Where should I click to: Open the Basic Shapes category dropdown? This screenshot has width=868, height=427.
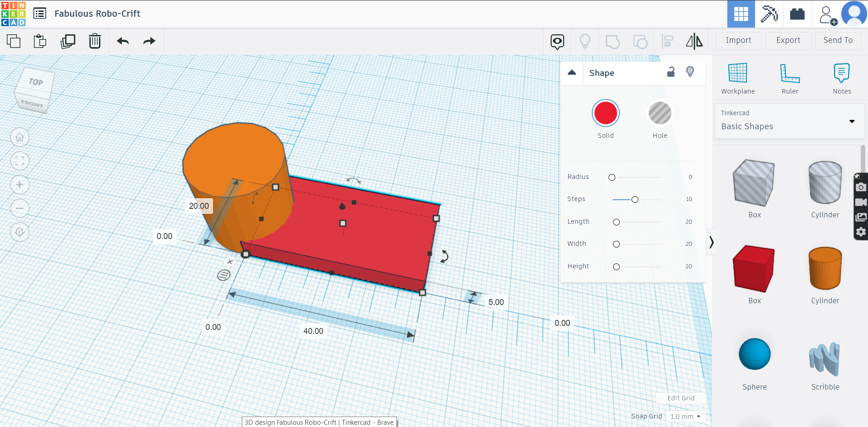tap(852, 122)
